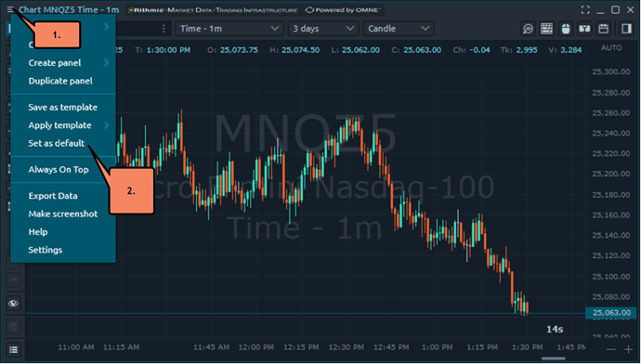Open the Candle chart style dropdown
The height and width of the screenshot is (364, 641).
pyautogui.click(x=399, y=29)
